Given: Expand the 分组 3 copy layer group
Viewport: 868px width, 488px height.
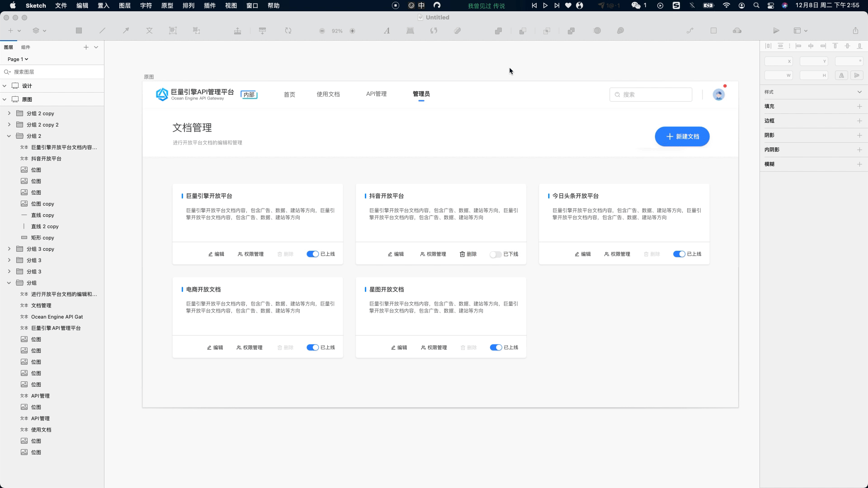Looking at the screenshot, I should tap(9, 249).
